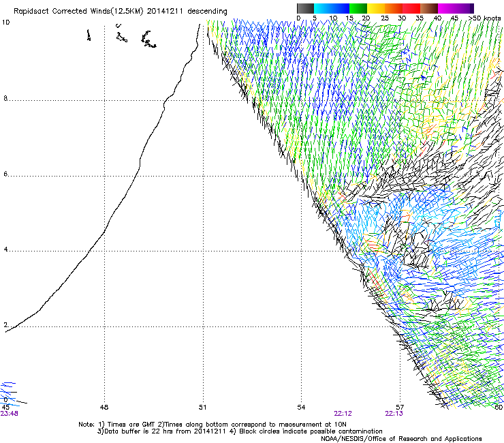This screenshot has height=443, width=504.
Task: Click the gray 0-5 knots color swatch
Action: (x=305, y=8)
